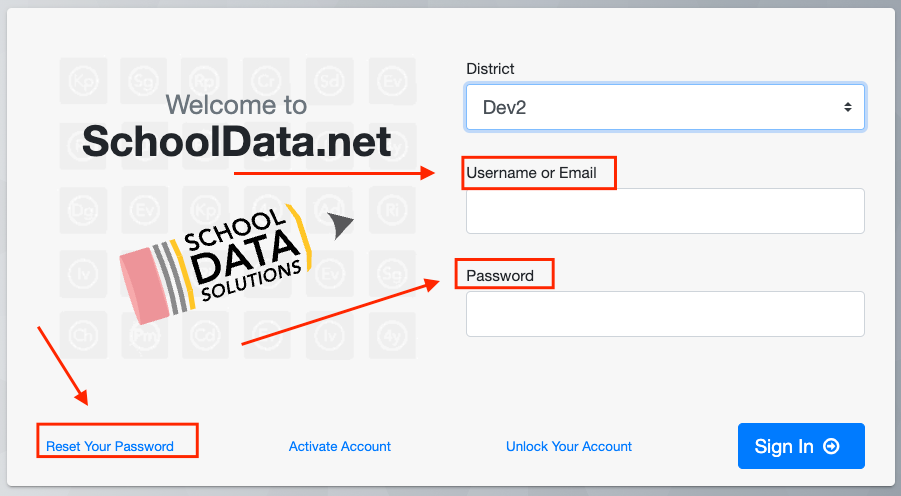
Task: Click the gray arrowhead beside the pencil logo
Action: [x=341, y=226]
